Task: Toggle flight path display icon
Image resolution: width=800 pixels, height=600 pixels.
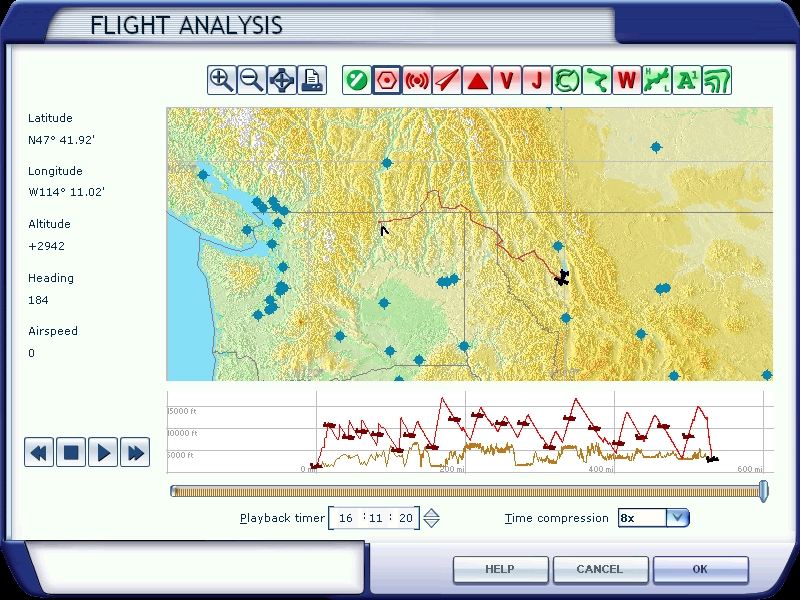Action: click(597, 80)
